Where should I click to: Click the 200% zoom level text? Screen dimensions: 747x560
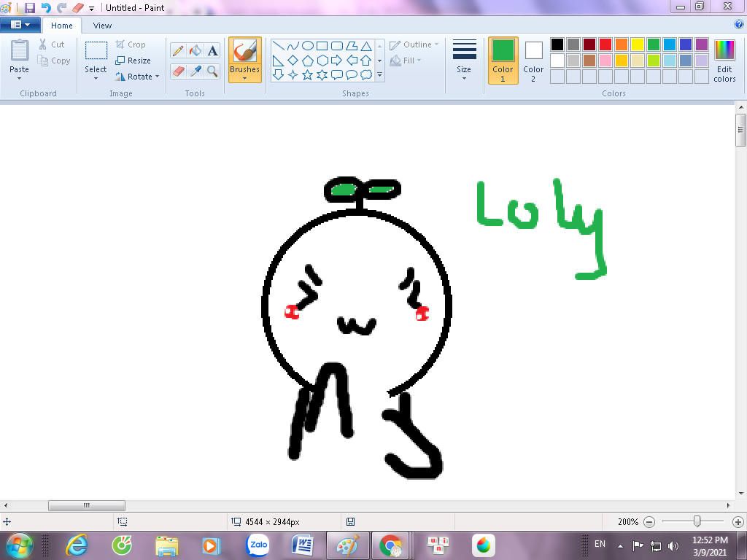point(628,522)
